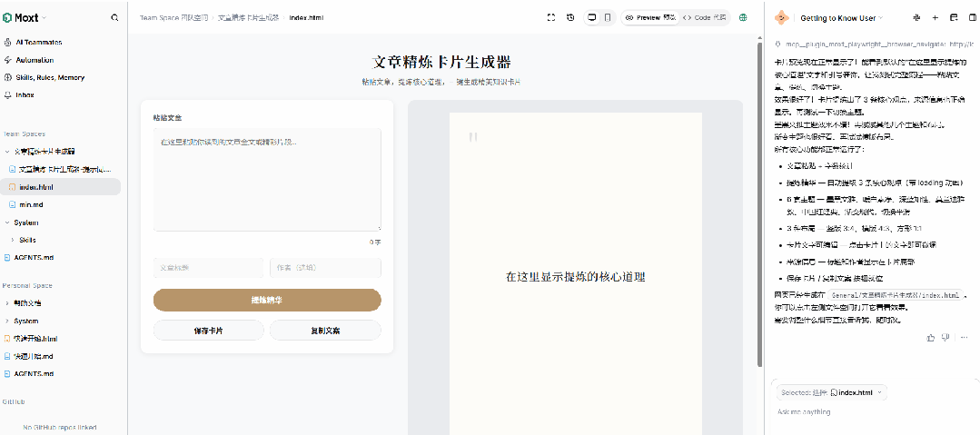Focus the 文章标题 input field
Viewport: 980px width, 435px height.
tap(208, 268)
